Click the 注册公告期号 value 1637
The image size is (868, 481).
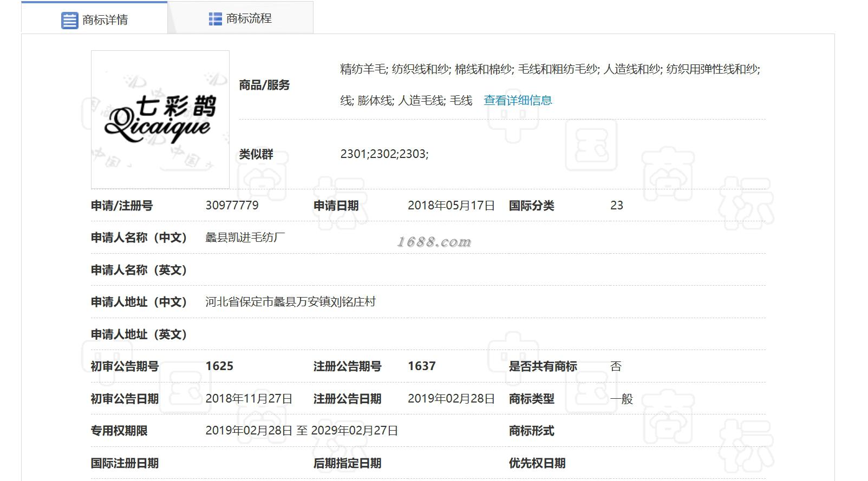coord(422,366)
